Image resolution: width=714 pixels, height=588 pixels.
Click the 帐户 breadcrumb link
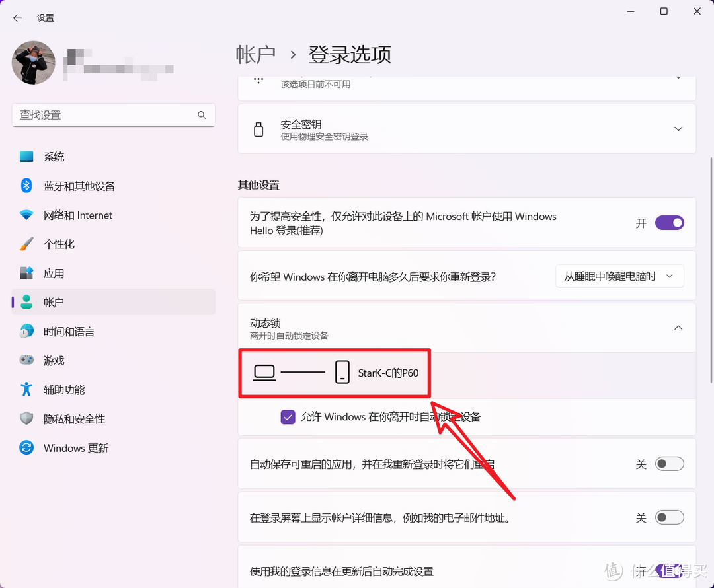(255, 55)
